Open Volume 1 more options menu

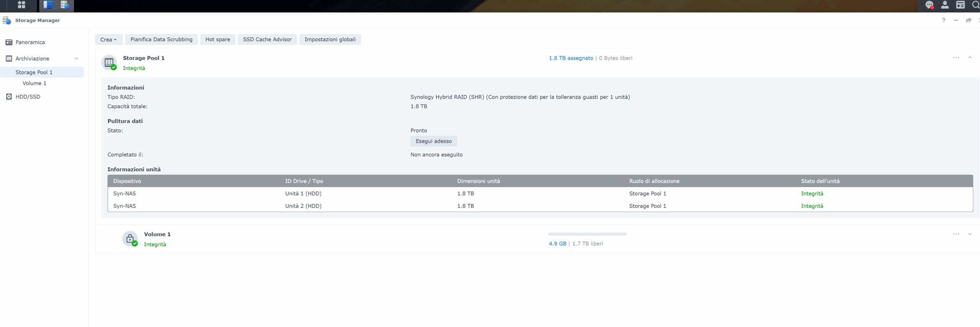coord(956,234)
